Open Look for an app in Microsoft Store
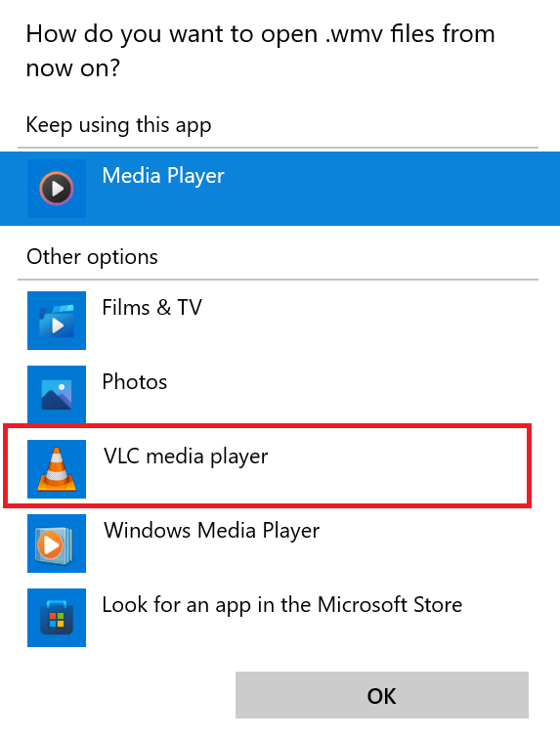Image resolution: width=560 pixels, height=740 pixels. (x=282, y=605)
